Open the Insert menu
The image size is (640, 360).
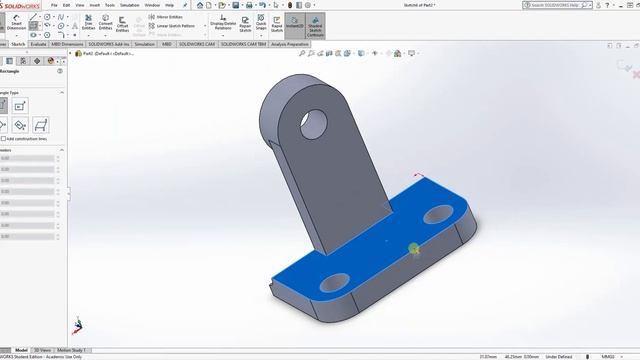pyautogui.click(x=94, y=5)
